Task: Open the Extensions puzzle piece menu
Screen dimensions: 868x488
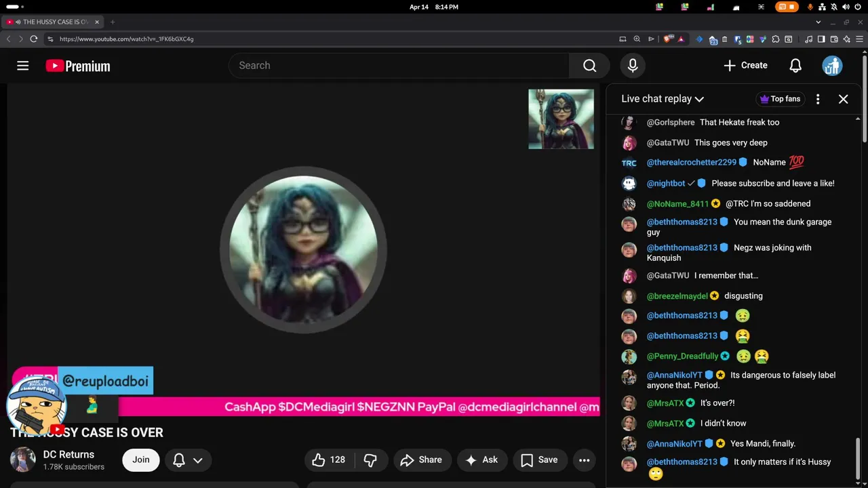Action: 776,39
